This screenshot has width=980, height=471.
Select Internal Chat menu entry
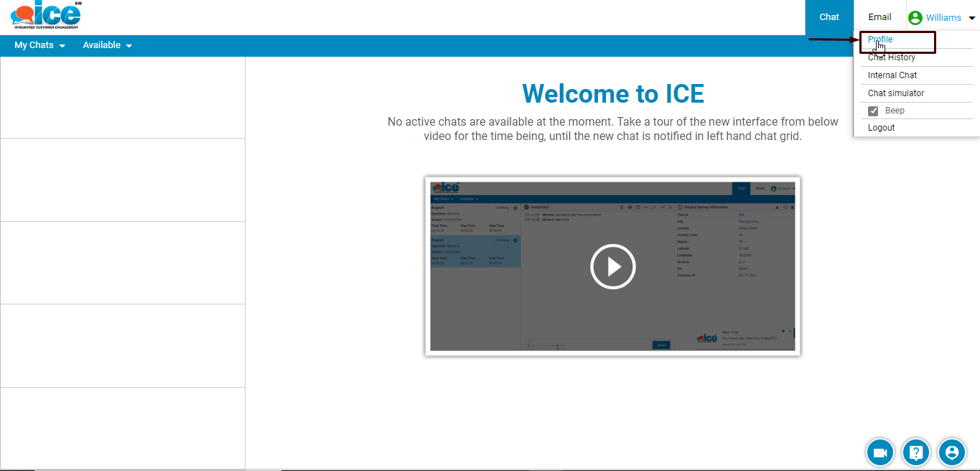tap(892, 75)
